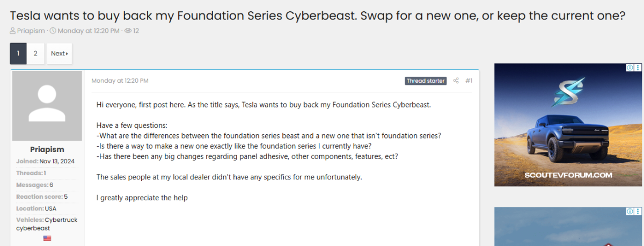Open the #1 post permalink
This screenshot has width=644, height=246.
(469, 81)
